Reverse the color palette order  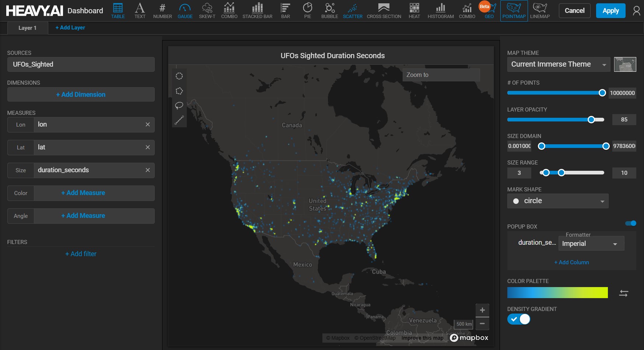623,293
